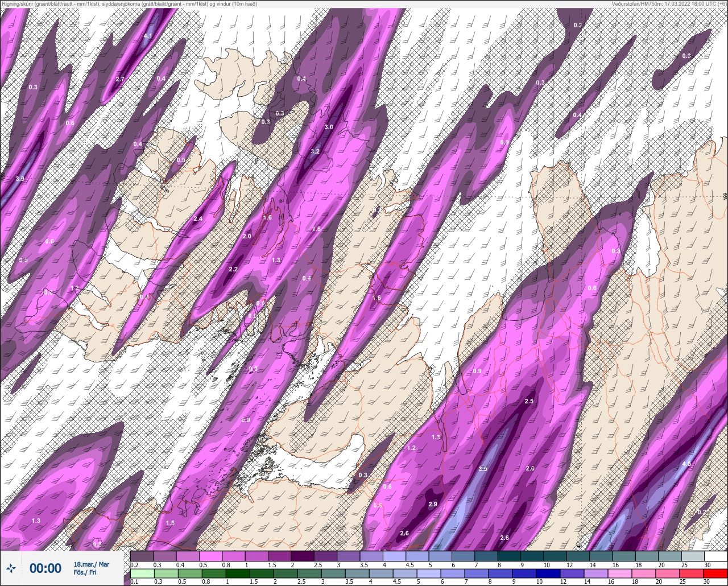Screen dimensions: 728x586
Task: Select the bright red 30 swatch in lower legend
Action: (x=715, y=573)
